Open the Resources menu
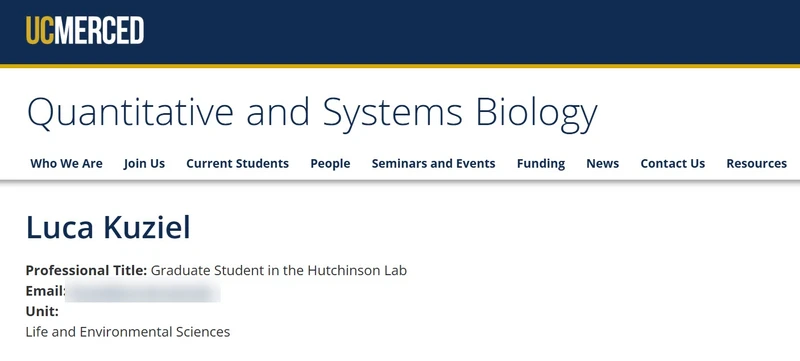Screen dimensions: 800x361 [757, 164]
